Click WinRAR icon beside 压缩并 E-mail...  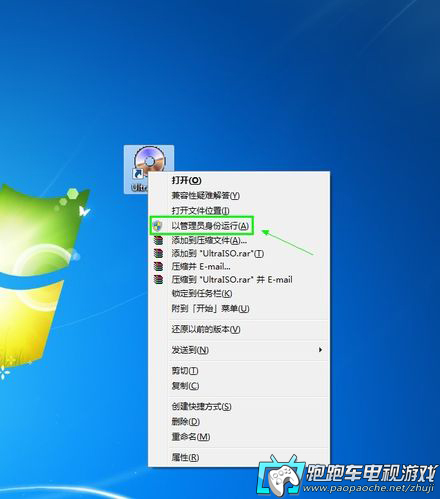[158, 266]
